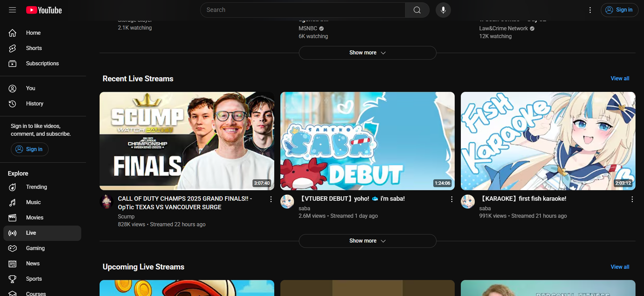Click Sign in button in sidebar
The width and height of the screenshot is (644, 296).
click(30, 149)
